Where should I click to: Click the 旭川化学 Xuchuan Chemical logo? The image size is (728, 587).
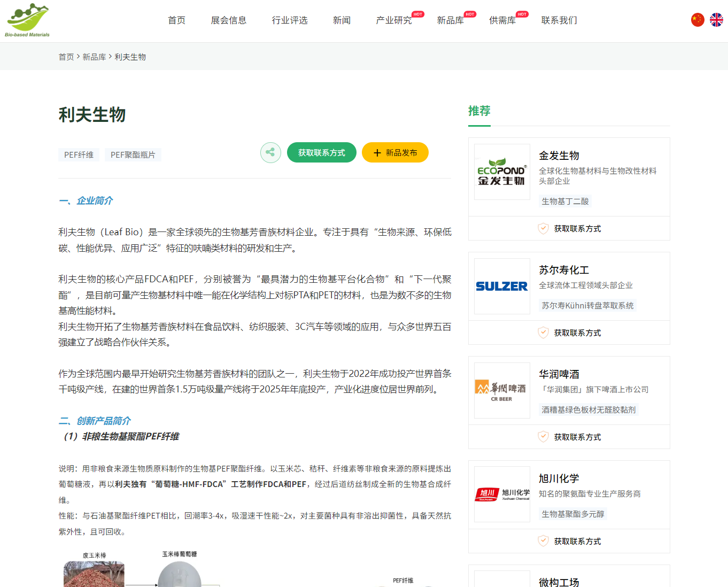coord(501,495)
